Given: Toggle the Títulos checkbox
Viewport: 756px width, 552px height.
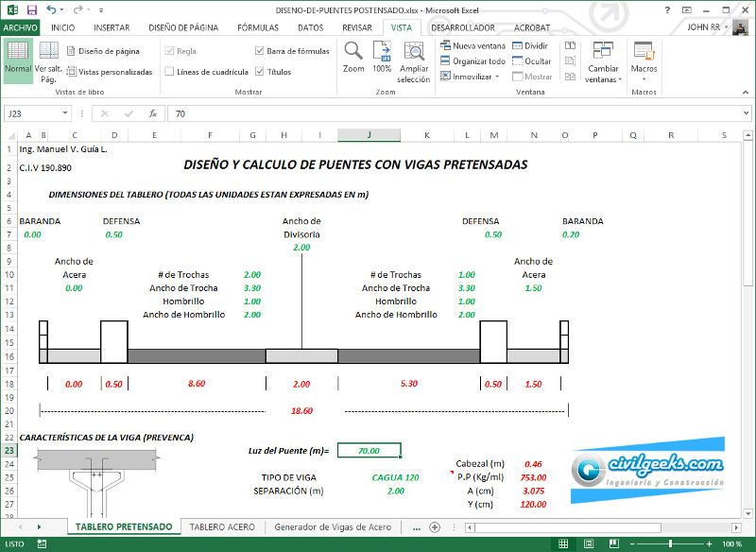Looking at the screenshot, I should tap(260, 72).
